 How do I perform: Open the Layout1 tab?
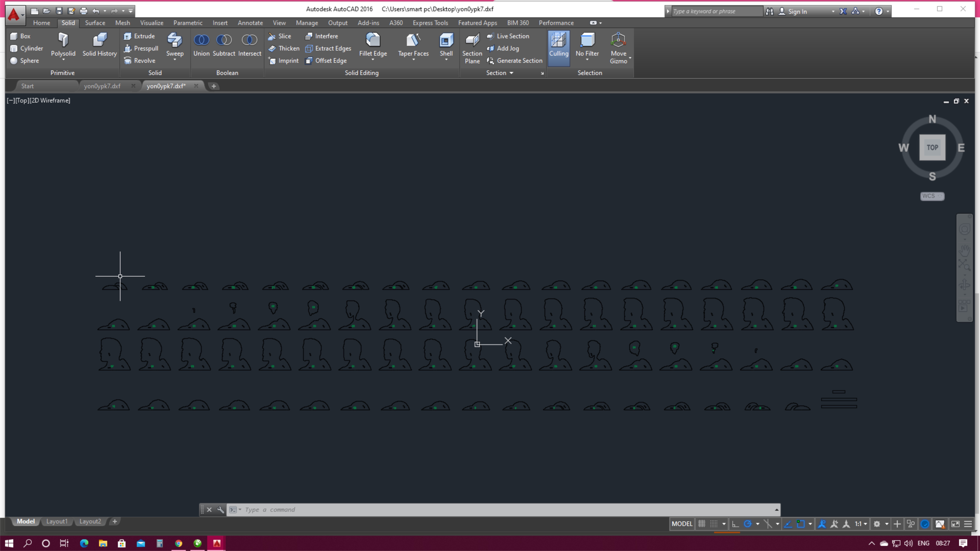[57, 521]
